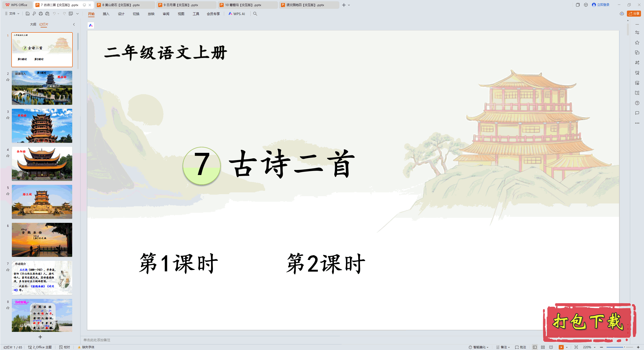Click the search magnifier in ribbon
Image resolution: width=644 pixels, height=350 pixels.
click(255, 14)
